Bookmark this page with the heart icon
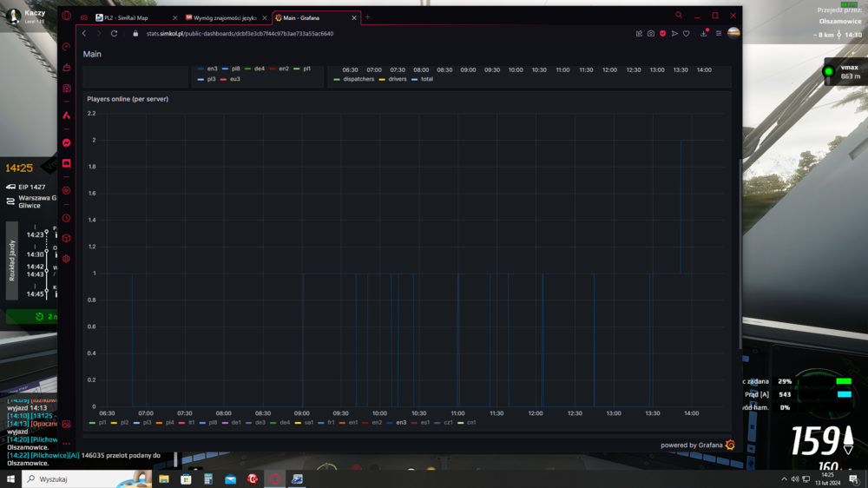This screenshot has width=868, height=488. coord(686,34)
